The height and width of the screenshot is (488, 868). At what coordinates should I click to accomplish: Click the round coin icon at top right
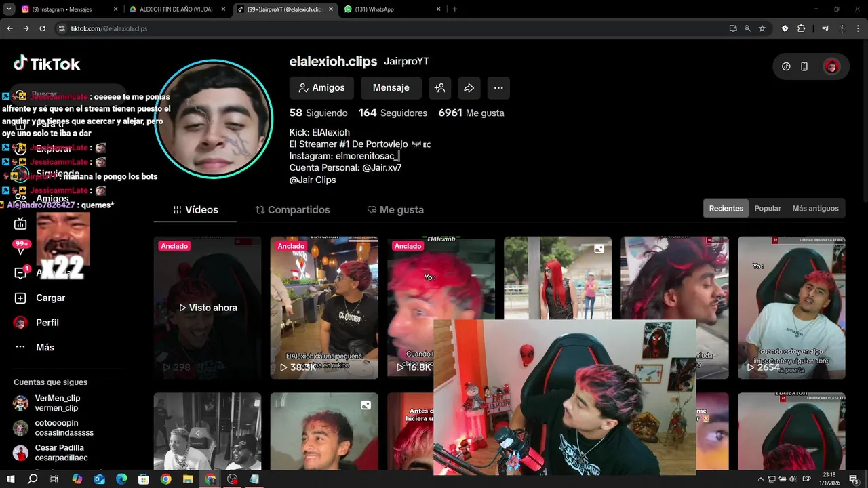click(786, 66)
